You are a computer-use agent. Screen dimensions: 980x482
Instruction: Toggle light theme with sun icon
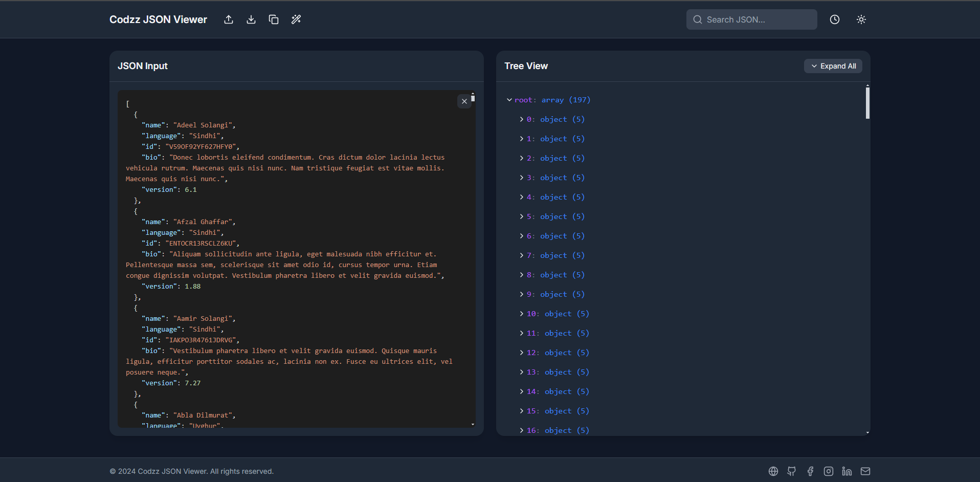[861, 19]
